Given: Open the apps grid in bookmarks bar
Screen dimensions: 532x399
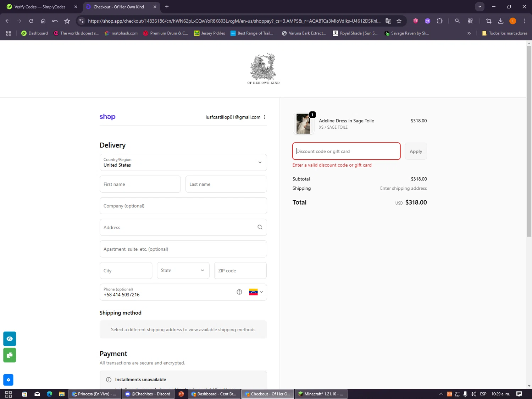Looking at the screenshot, I should click(9, 33).
